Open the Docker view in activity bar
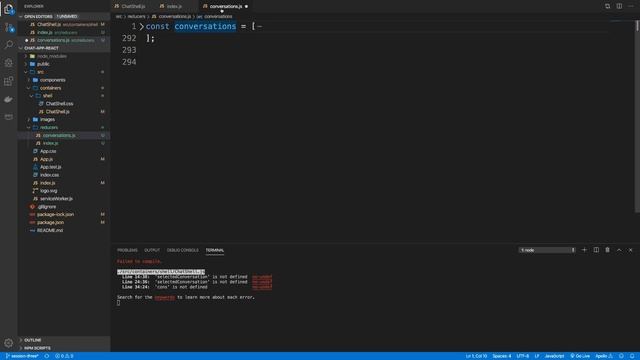640x360 pixels. (9, 99)
